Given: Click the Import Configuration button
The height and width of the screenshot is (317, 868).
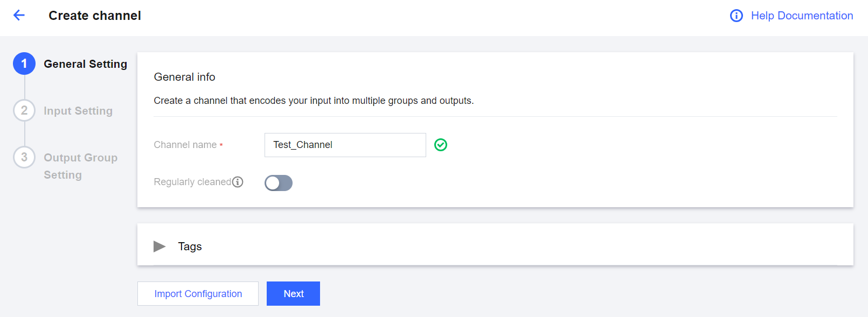Looking at the screenshot, I should pos(198,294).
